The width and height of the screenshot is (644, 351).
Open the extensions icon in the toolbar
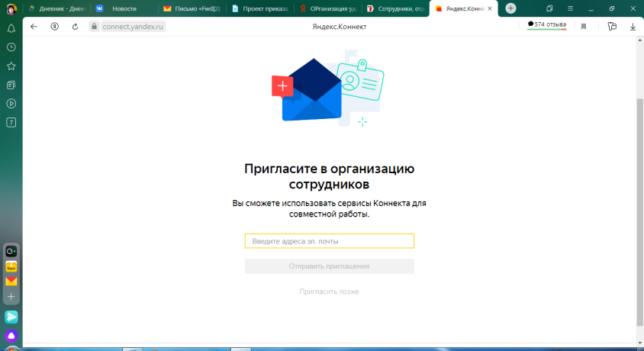click(x=612, y=27)
